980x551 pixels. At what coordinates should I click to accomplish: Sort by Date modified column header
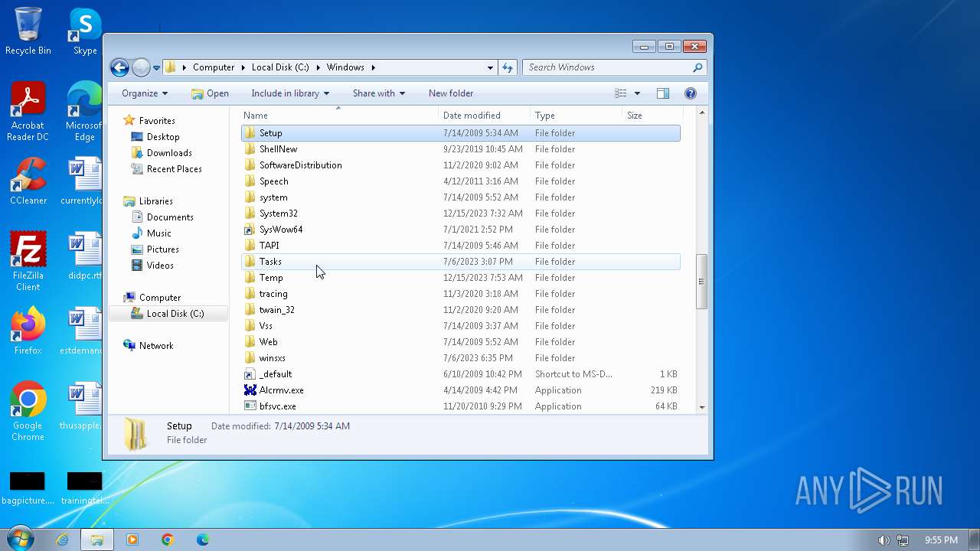(x=485, y=116)
